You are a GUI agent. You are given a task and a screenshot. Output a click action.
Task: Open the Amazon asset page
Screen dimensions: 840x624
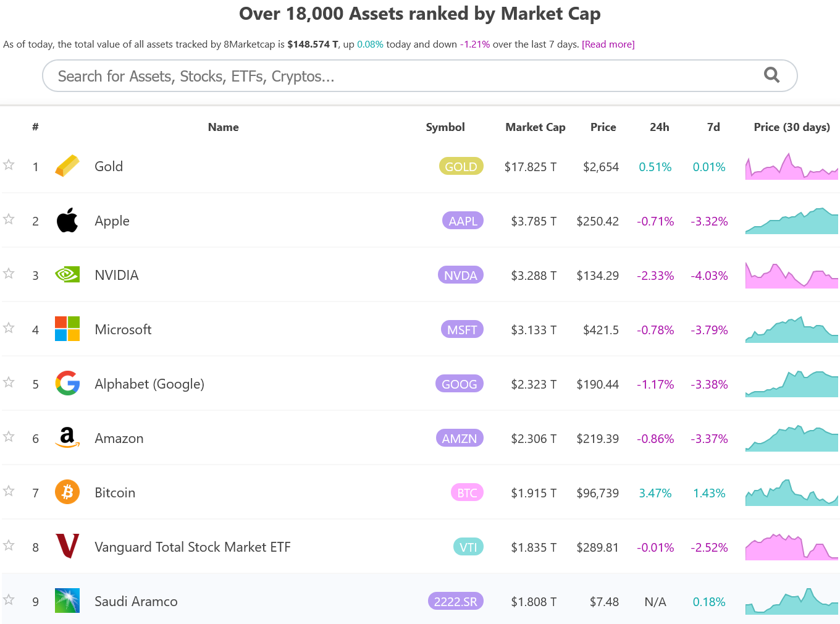pyautogui.click(x=119, y=438)
